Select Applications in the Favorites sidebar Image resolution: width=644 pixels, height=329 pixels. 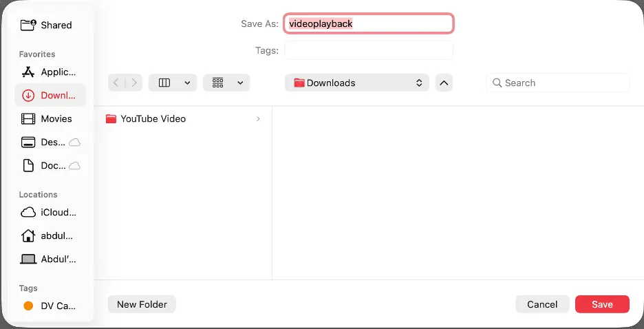point(50,72)
